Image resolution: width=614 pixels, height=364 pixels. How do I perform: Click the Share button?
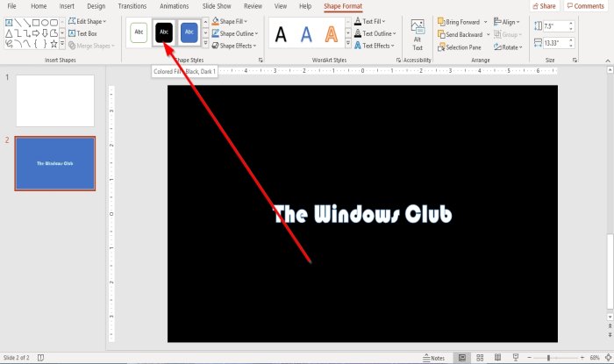coord(545,6)
